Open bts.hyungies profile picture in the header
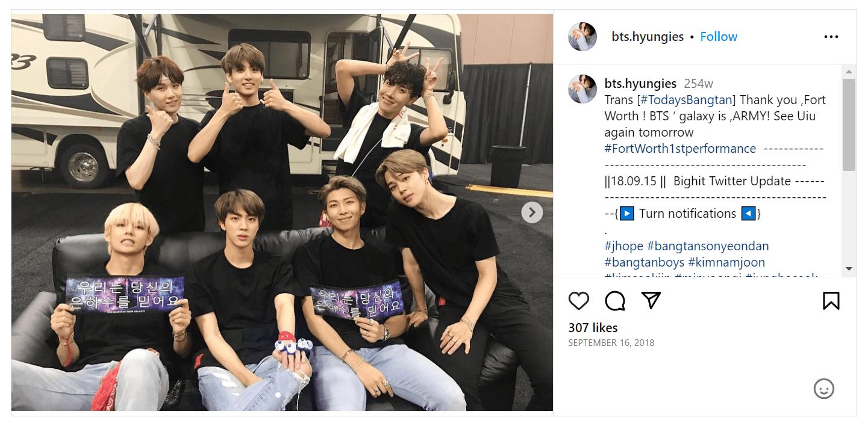Viewport: 868px width, 429px height. click(x=582, y=36)
